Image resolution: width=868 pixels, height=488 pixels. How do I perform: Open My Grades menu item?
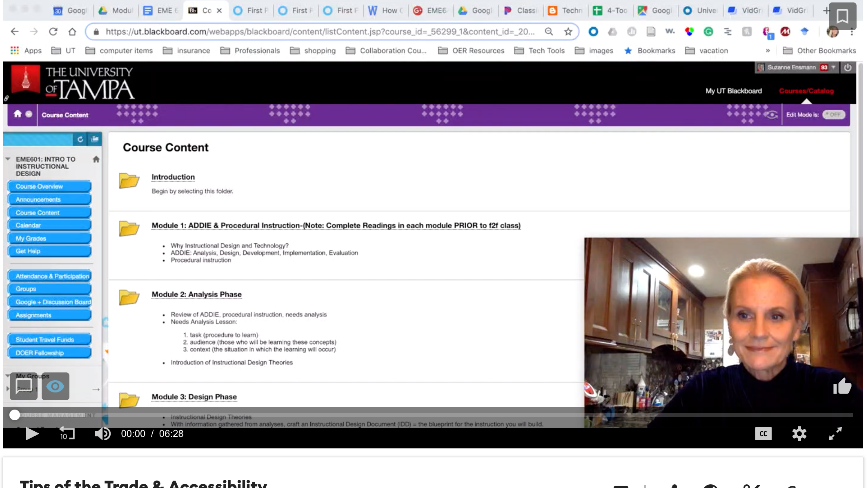[x=49, y=238]
